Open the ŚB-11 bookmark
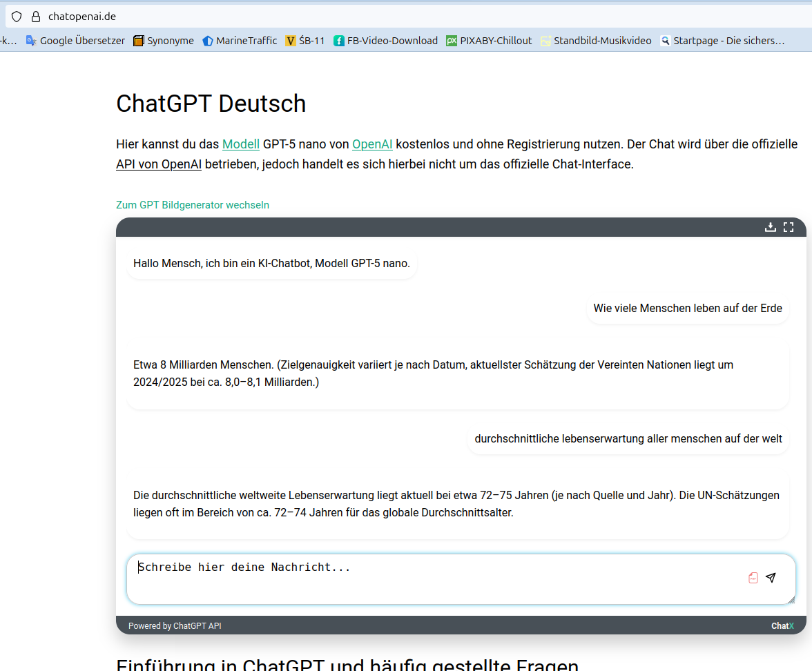Viewport: 812px width, 671px height. [305, 41]
